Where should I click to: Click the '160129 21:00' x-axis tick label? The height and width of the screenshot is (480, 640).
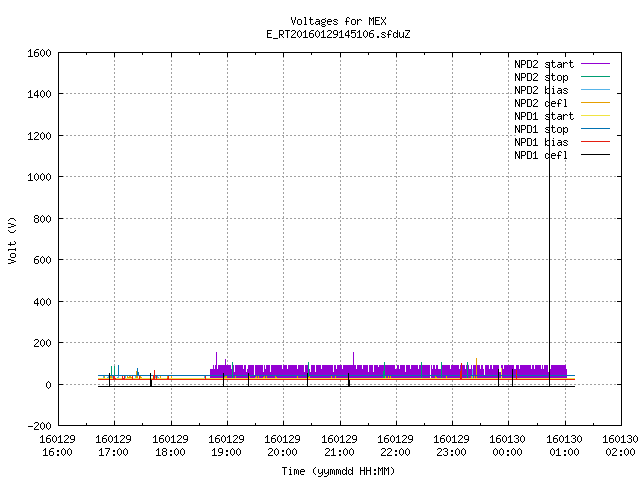[x=339, y=446]
